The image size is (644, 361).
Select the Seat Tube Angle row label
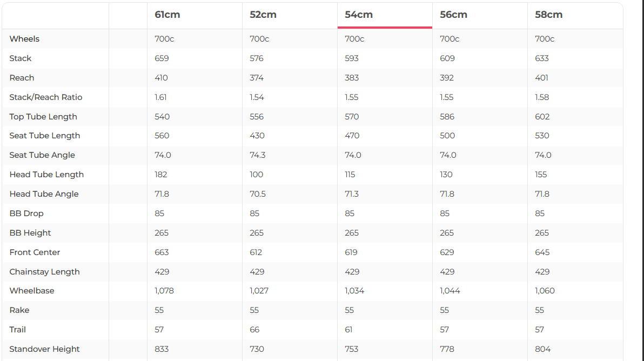pos(42,155)
